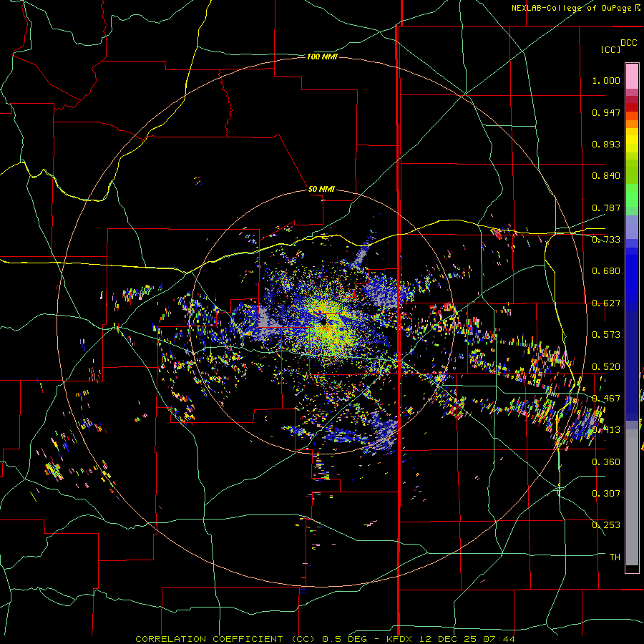Click the gray bottom segment of color bar
This screenshot has height=644, width=644.
click(632, 497)
